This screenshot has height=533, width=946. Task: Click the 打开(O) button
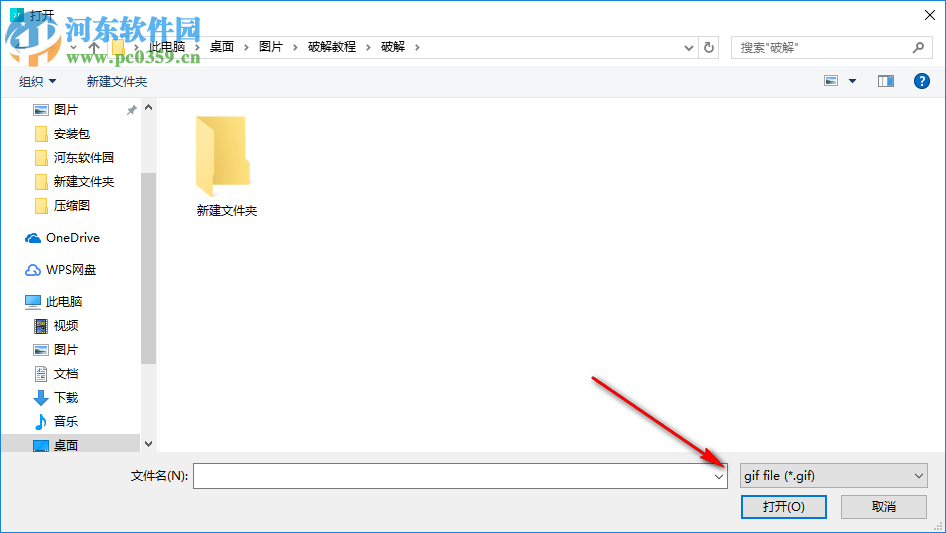click(783, 506)
